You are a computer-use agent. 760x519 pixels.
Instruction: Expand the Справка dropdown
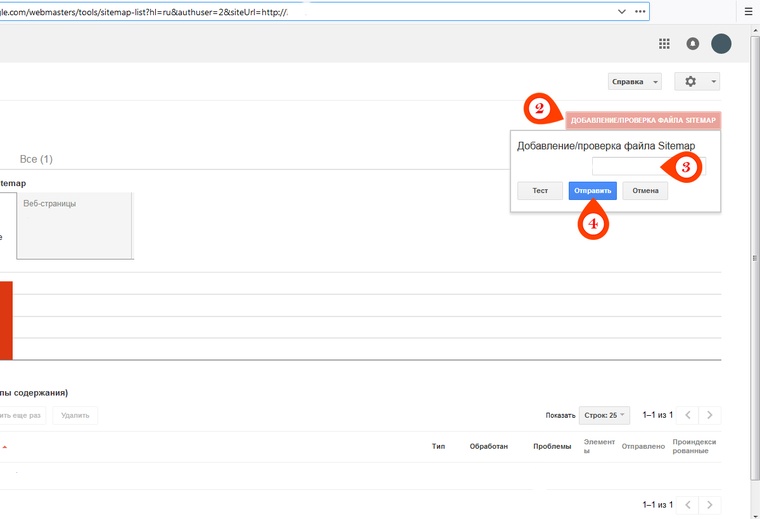pos(635,82)
